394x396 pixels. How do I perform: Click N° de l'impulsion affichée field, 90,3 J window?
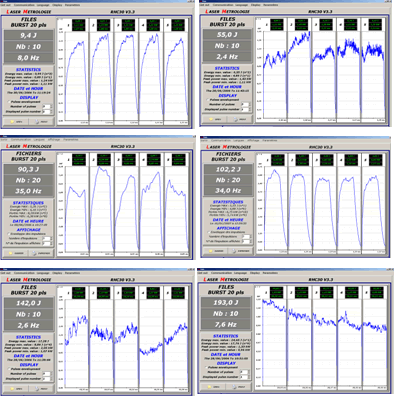tap(47, 244)
